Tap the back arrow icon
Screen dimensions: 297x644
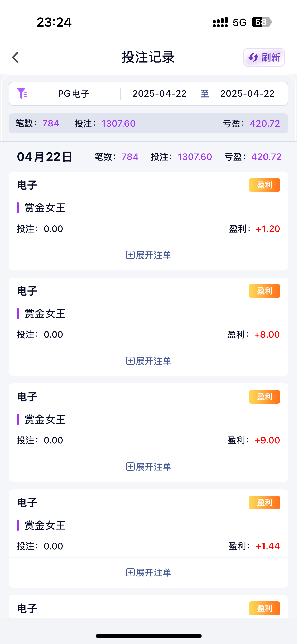click(x=16, y=57)
